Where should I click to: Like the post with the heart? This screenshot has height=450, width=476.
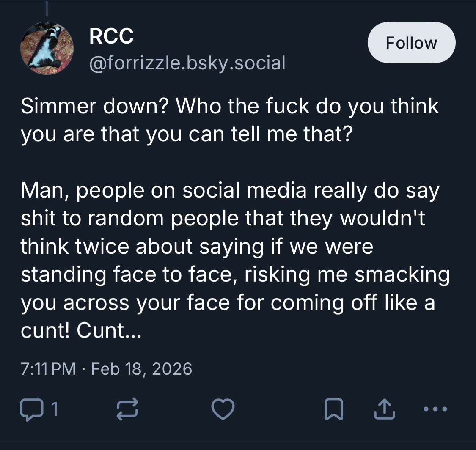pyautogui.click(x=223, y=409)
